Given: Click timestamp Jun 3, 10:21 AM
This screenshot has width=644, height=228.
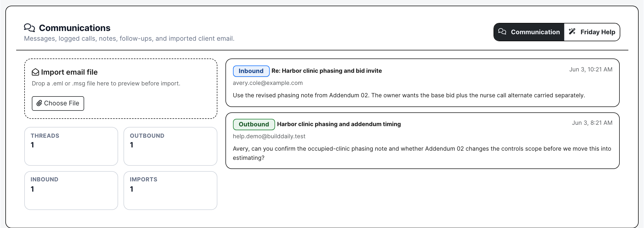Looking at the screenshot, I should point(591,70).
